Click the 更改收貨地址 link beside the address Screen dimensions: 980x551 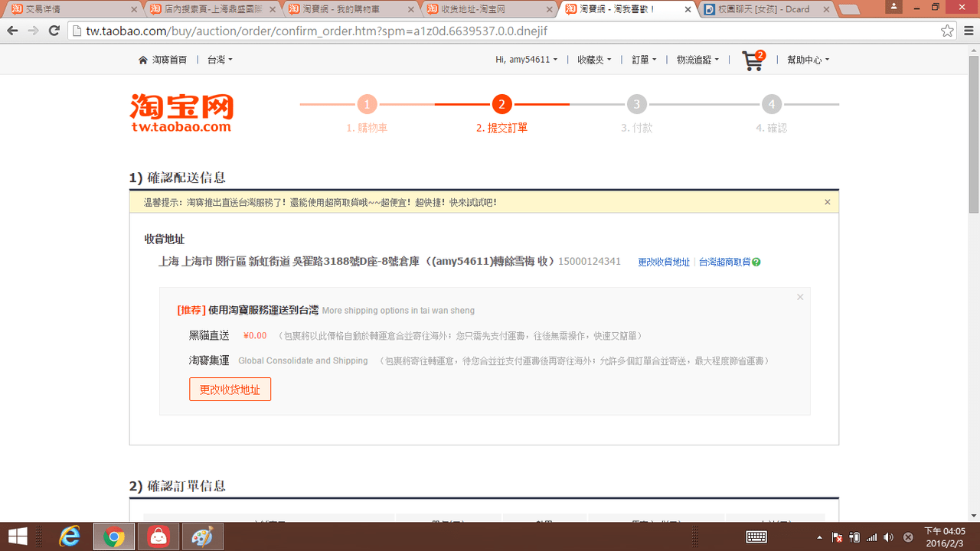664,262
